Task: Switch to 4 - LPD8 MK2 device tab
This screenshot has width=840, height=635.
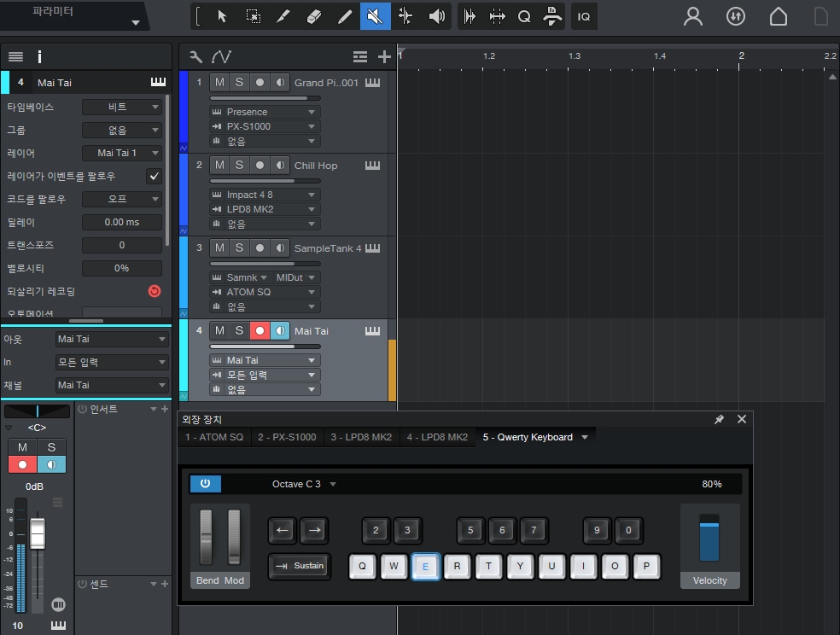Action: (x=437, y=437)
